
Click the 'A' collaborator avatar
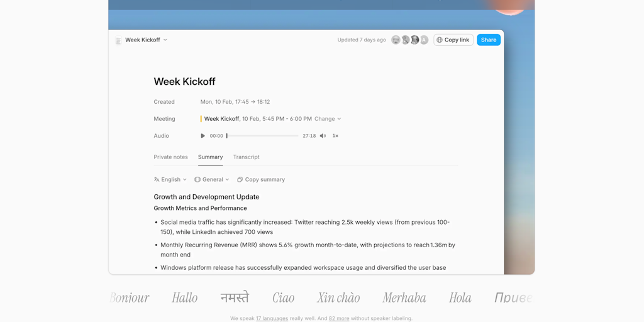pos(424,40)
